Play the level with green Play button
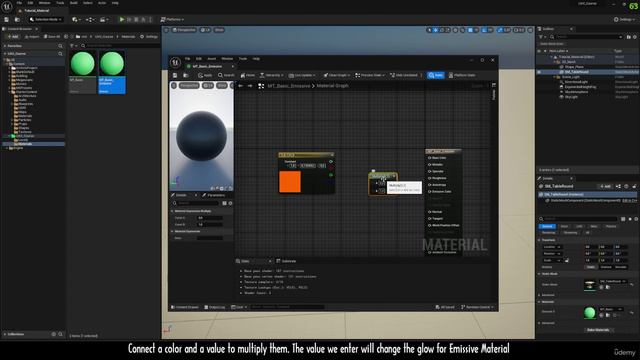This screenshot has width=640, height=360. (122, 19)
